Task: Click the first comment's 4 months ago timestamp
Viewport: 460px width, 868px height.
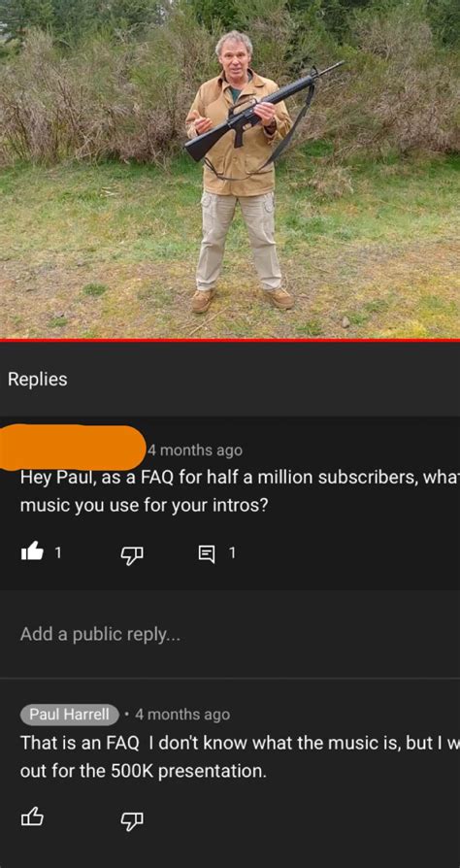Action: click(x=195, y=451)
